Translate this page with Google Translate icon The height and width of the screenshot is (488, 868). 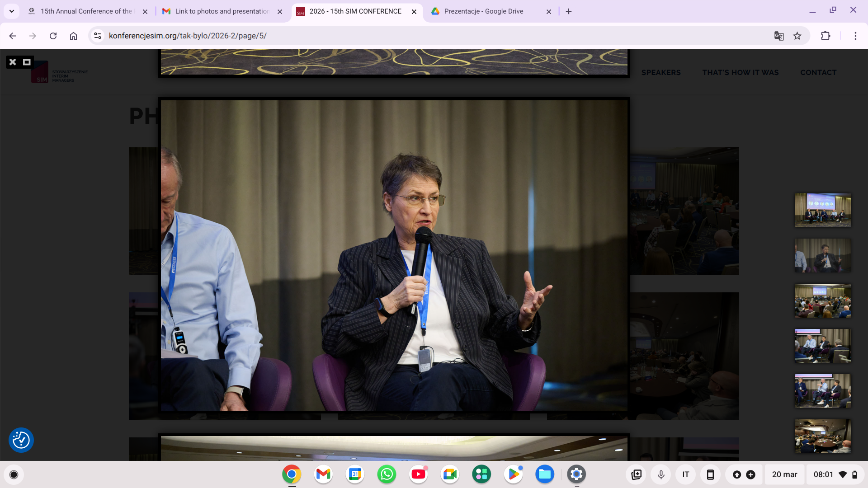tap(778, 36)
